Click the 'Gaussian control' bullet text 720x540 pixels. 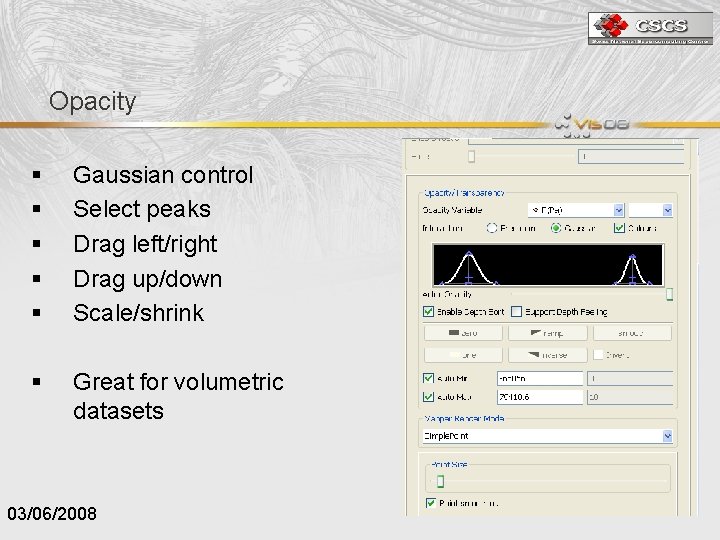click(x=163, y=175)
